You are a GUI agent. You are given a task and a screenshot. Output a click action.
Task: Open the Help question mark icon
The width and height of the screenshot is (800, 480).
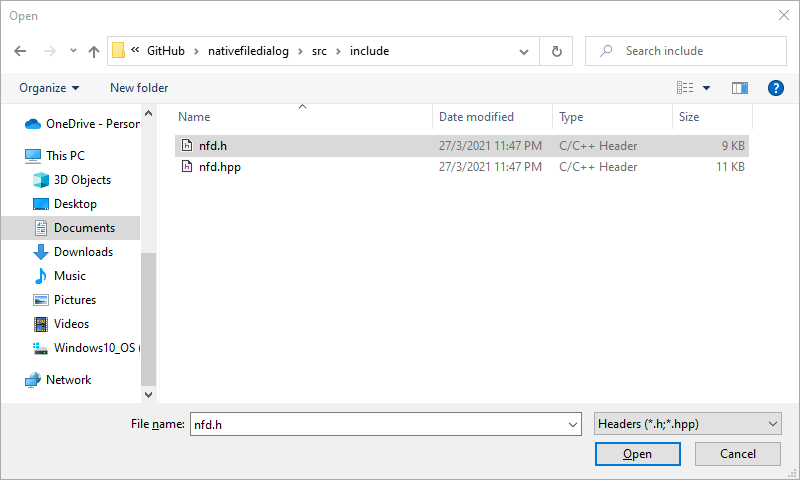click(775, 88)
